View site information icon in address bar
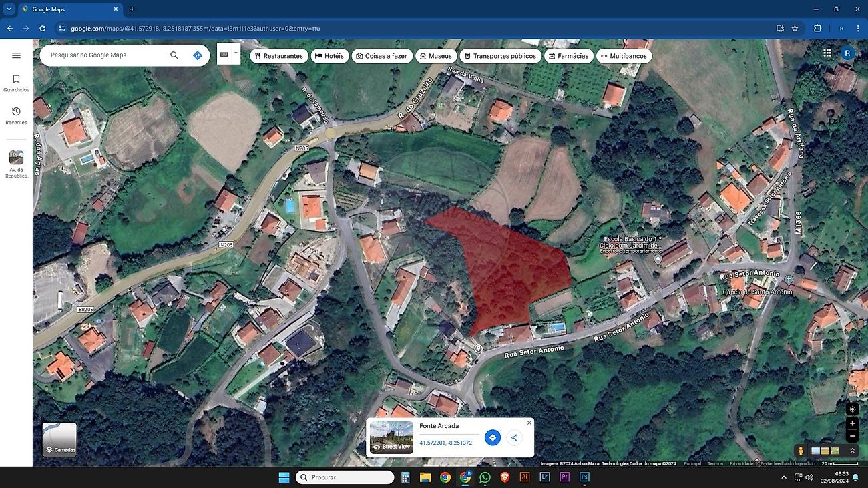 pos(62,29)
